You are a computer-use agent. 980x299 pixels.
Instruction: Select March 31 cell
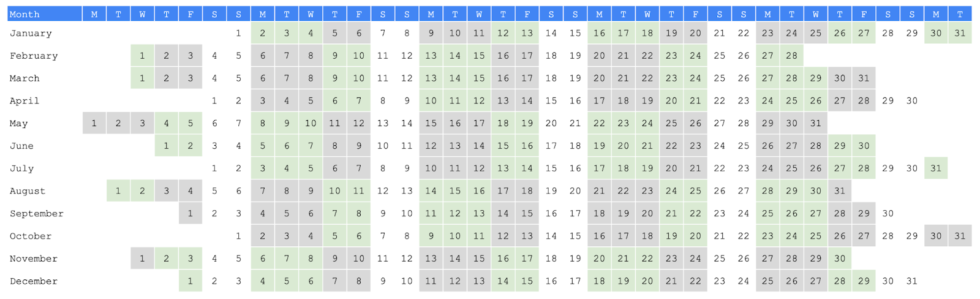[864, 78]
